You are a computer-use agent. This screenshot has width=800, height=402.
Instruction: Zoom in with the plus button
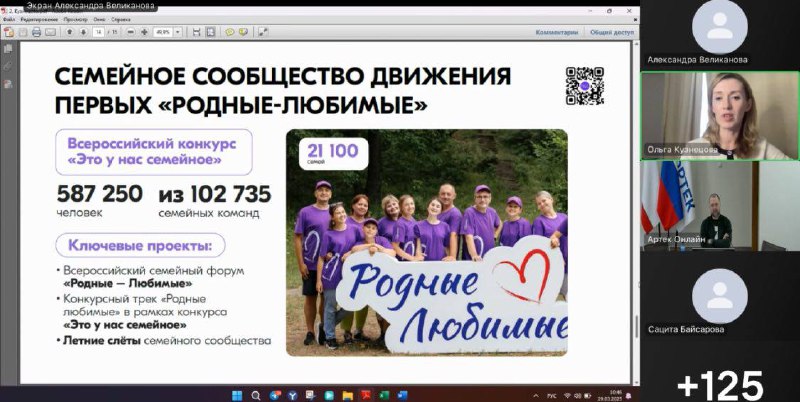coord(144,32)
